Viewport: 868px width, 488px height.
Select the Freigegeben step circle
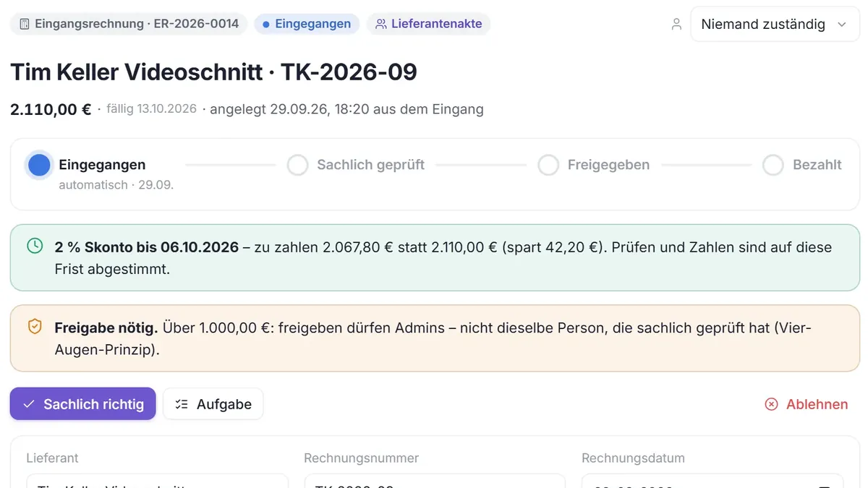click(548, 165)
